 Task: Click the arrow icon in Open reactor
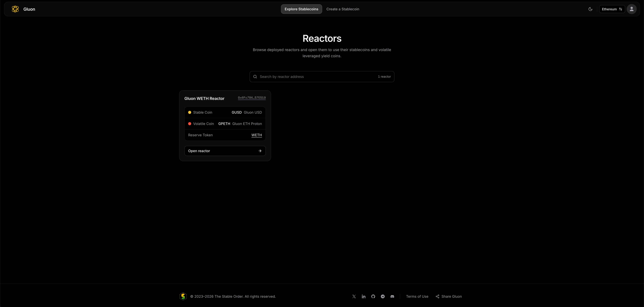[260, 151]
